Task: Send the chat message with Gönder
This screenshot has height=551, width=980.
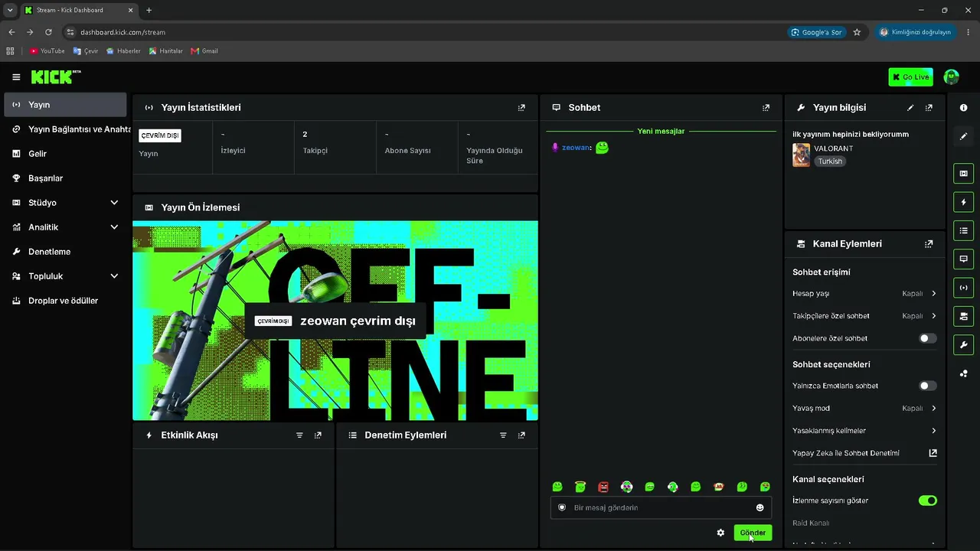Action: pos(753,533)
